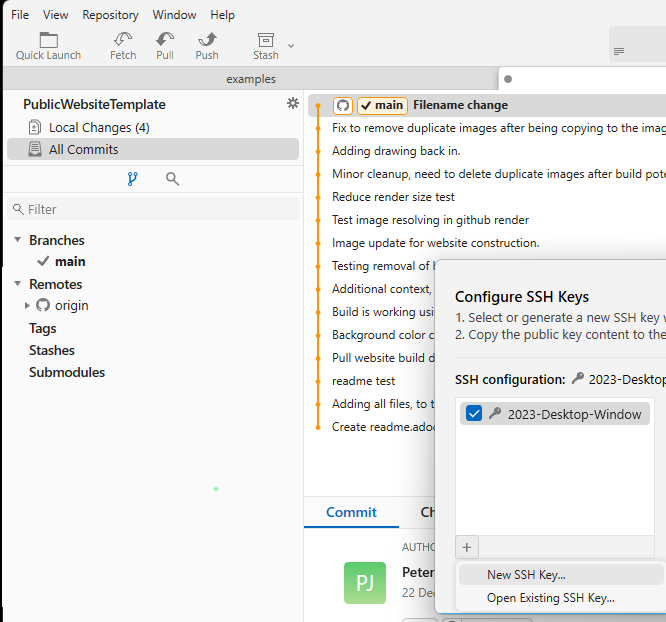Click the Filter input field
The image size is (666, 622).
pyautogui.click(x=155, y=209)
